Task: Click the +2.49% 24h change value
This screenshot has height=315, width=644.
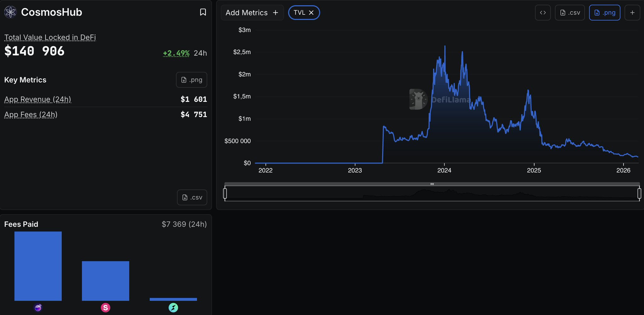Action: coord(176,53)
